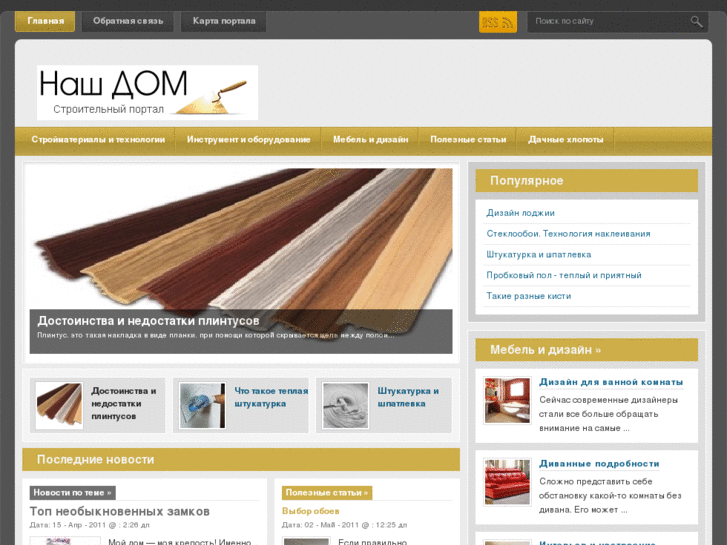The image size is (727, 545).
Task: Select the plaster and putty thumbnail image
Action: tap(345, 405)
